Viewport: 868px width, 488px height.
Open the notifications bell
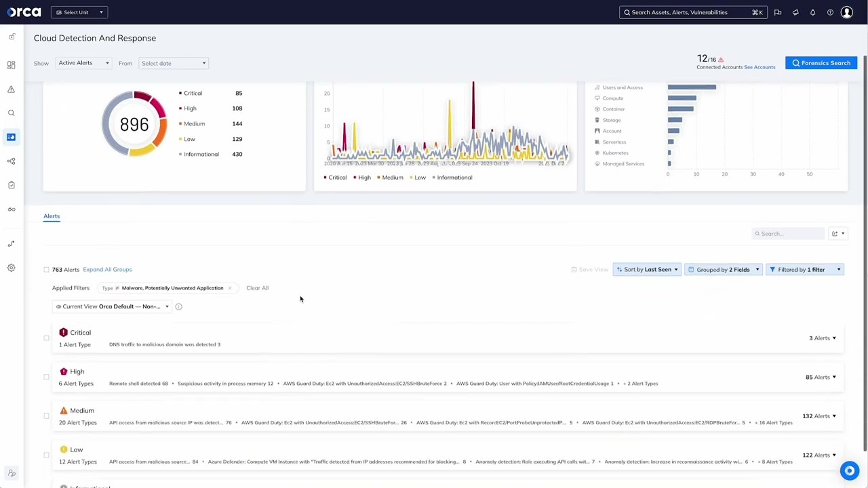pyautogui.click(x=812, y=12)
